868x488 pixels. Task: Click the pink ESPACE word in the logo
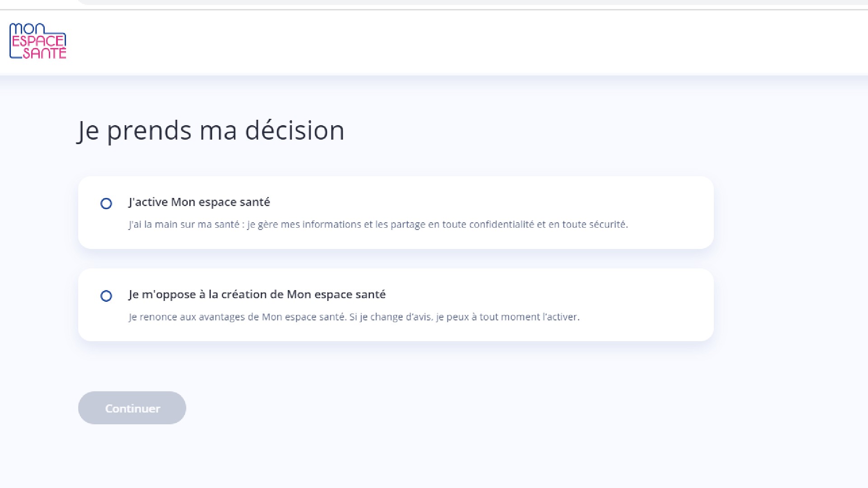(x=39, y=41)
